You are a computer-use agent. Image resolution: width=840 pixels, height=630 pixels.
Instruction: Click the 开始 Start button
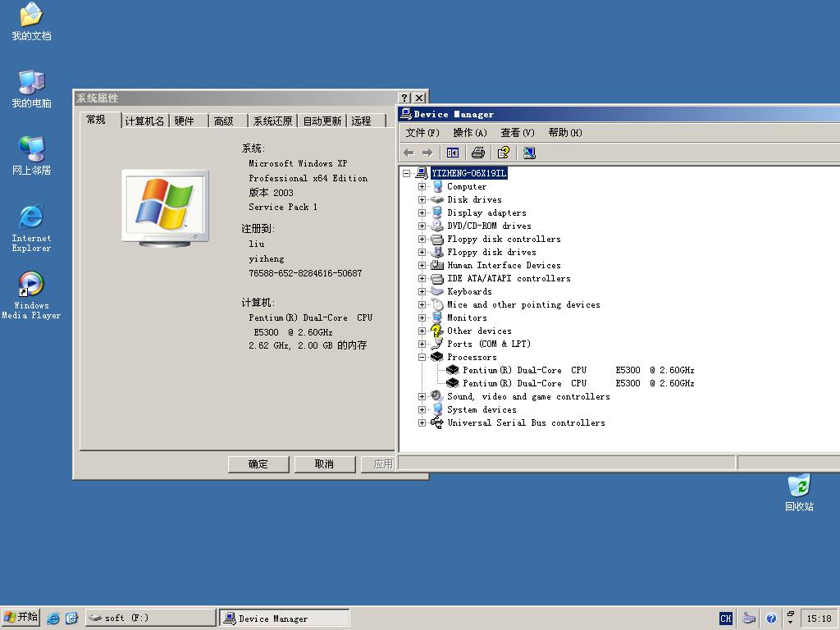point(21,618)
